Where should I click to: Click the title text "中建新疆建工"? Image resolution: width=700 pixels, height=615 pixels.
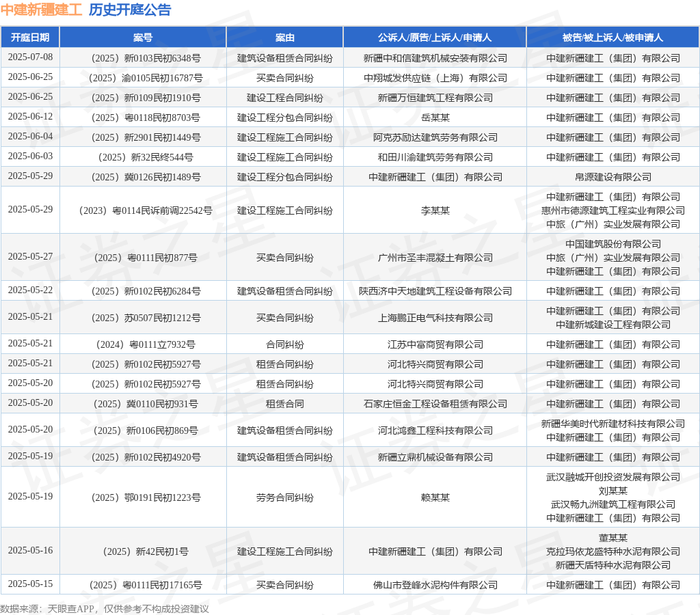[42, 10]
